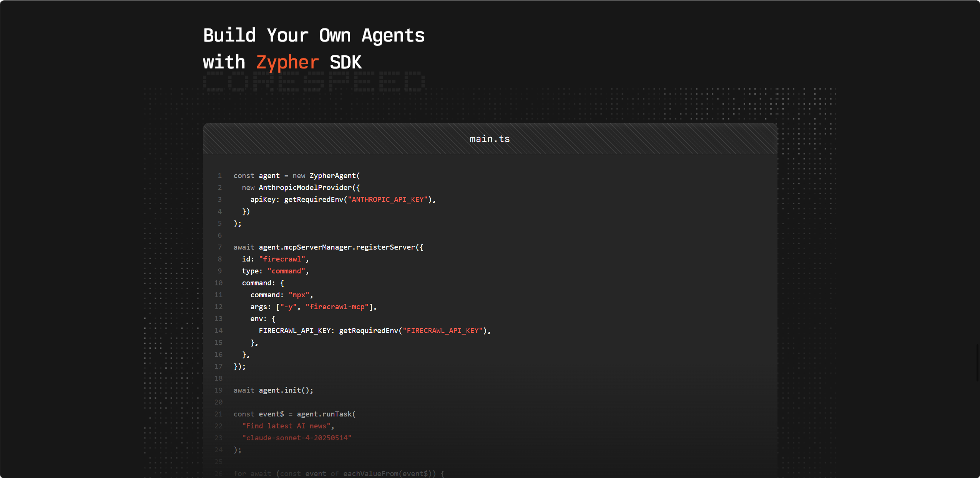This screenshot has width=980, height=478.
Task: Click the "FIRECRAWL_API_KEY" string literal
Action: click(443, 330)
